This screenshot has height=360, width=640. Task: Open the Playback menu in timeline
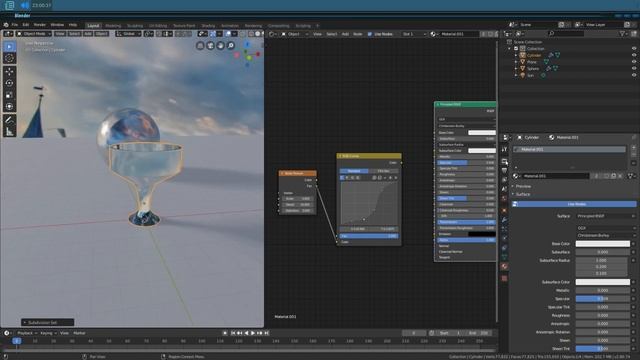coord(27,333)
